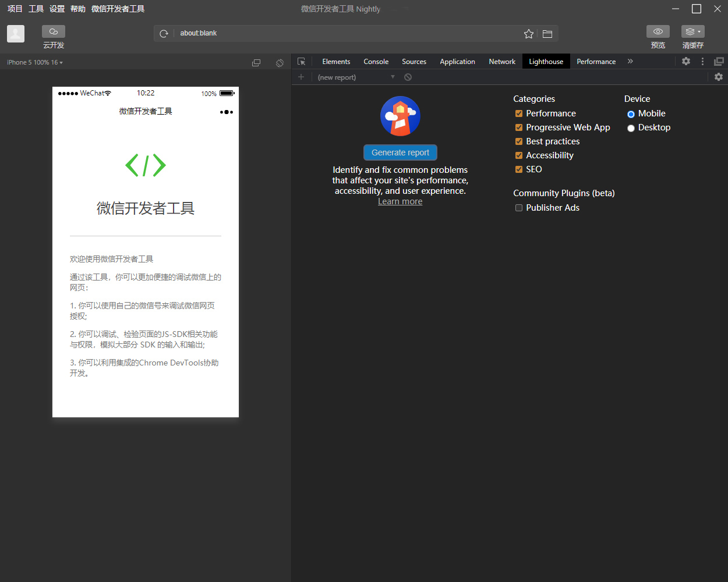The image size is (728, 582).
Task: Open the 设置 menu
Action: tap(57, 9)
